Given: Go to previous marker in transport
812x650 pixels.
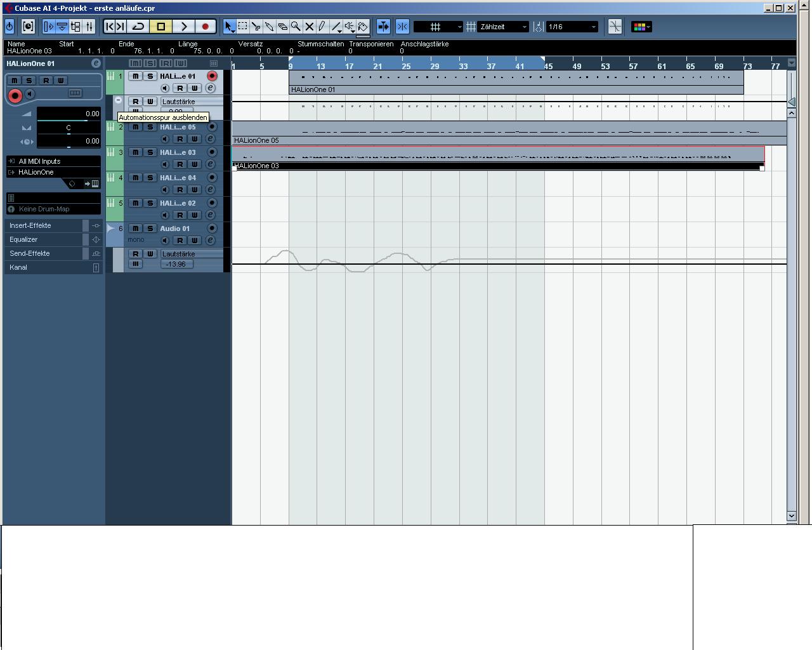Looking at the screenshot, I should click(x=109, y=27).
